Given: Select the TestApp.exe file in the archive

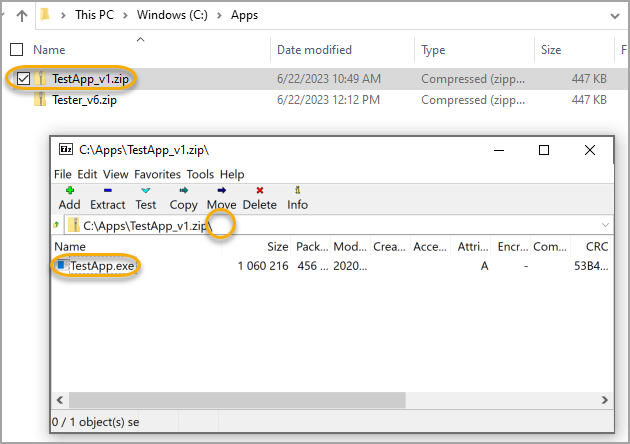Looking at the screenshot, I should point(103,265).
